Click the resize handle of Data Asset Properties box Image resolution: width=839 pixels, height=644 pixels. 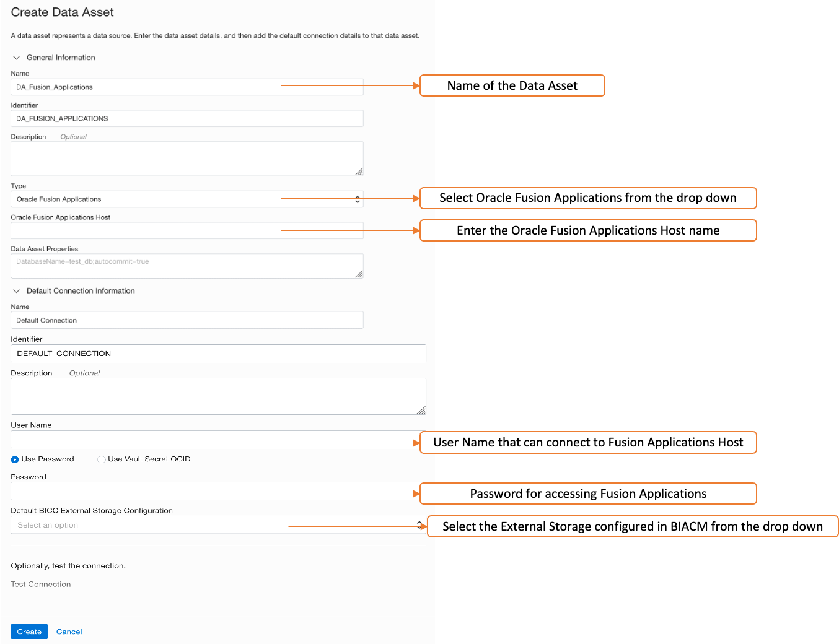tap(359, 274)
